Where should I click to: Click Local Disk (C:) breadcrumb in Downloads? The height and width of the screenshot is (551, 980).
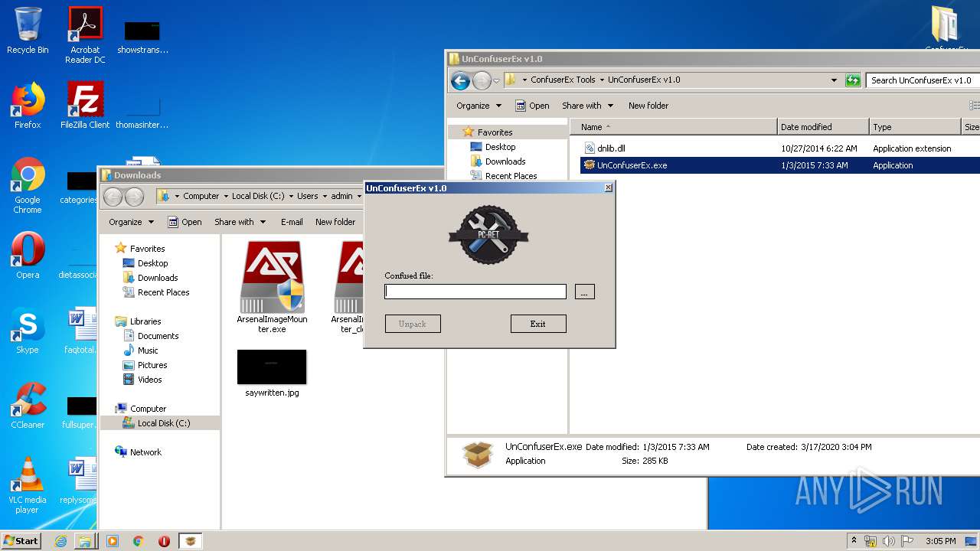point(258,196)
